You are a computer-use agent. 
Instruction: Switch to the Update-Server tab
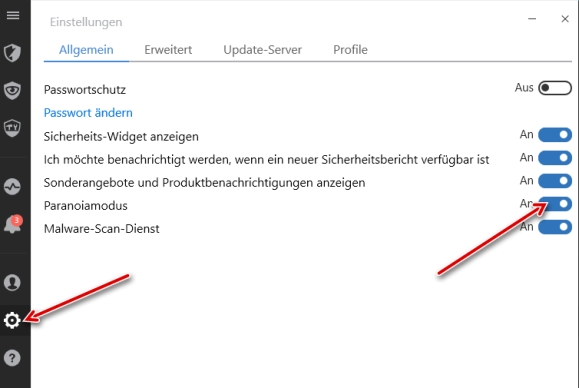(x=263, y=49)
